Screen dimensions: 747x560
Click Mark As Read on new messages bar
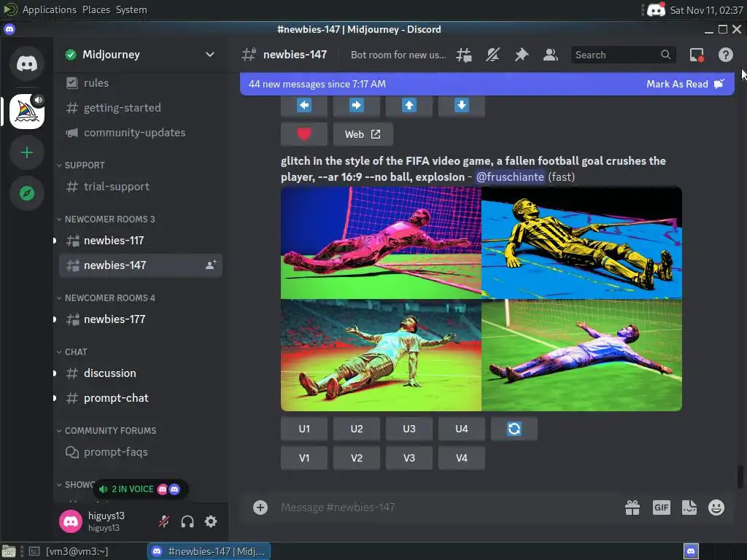coord(685,84)
